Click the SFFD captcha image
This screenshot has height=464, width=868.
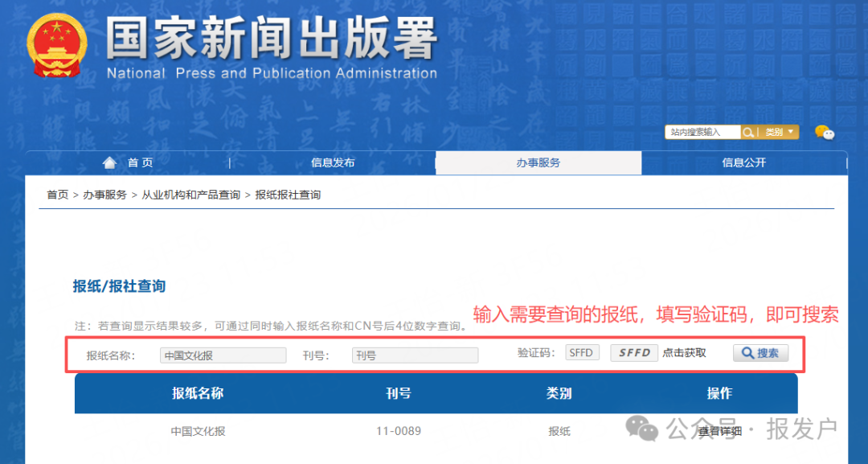pos(634,352)
